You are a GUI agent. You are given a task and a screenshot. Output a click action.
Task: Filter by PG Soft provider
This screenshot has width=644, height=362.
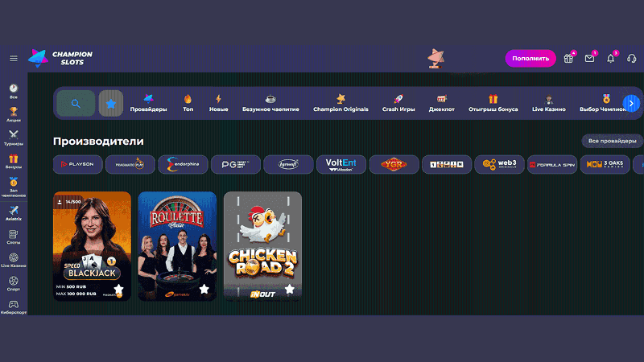click(x=236, y=164)
